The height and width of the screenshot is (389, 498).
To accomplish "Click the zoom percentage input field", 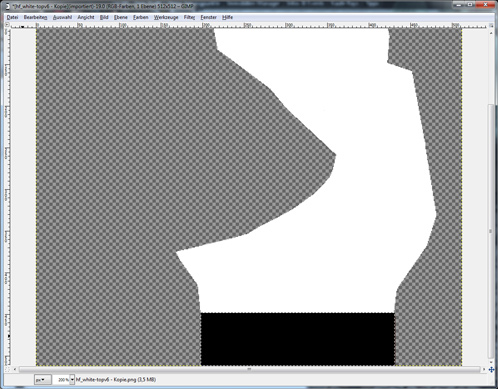I will point(61,380).
